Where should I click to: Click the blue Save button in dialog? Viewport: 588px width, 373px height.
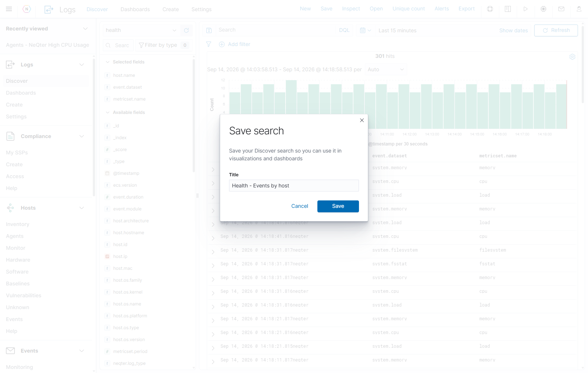[x=338, y=206]
